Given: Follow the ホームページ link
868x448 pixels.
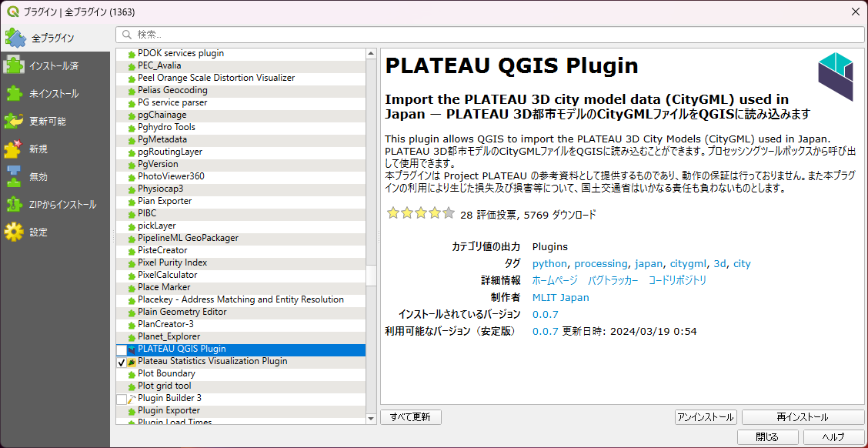Looking at the screenshot, I should 555,280.
